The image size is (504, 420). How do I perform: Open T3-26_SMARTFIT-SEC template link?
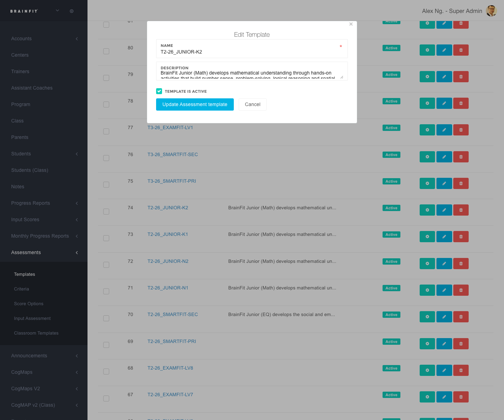(173, 155)
